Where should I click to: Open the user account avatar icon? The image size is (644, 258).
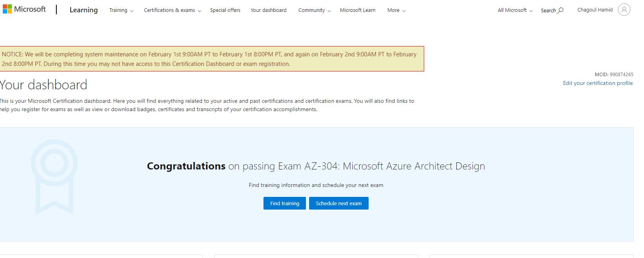(x=624, y=10)
